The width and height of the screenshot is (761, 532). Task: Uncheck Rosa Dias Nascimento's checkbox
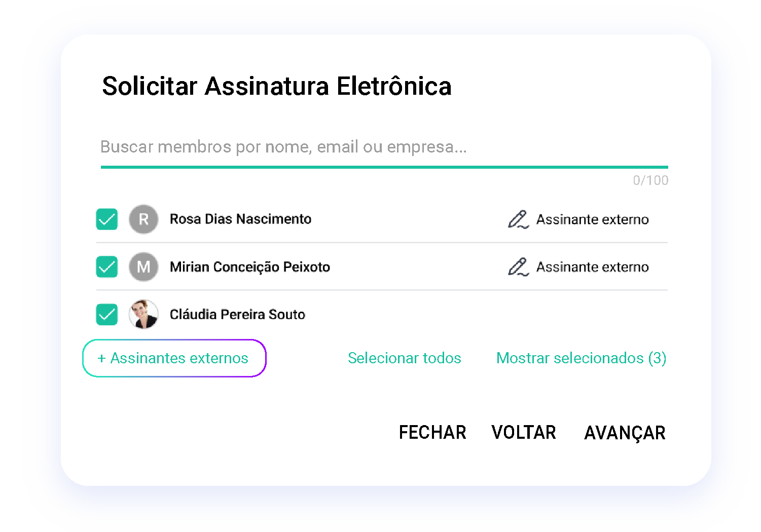[x=107, y=219]
